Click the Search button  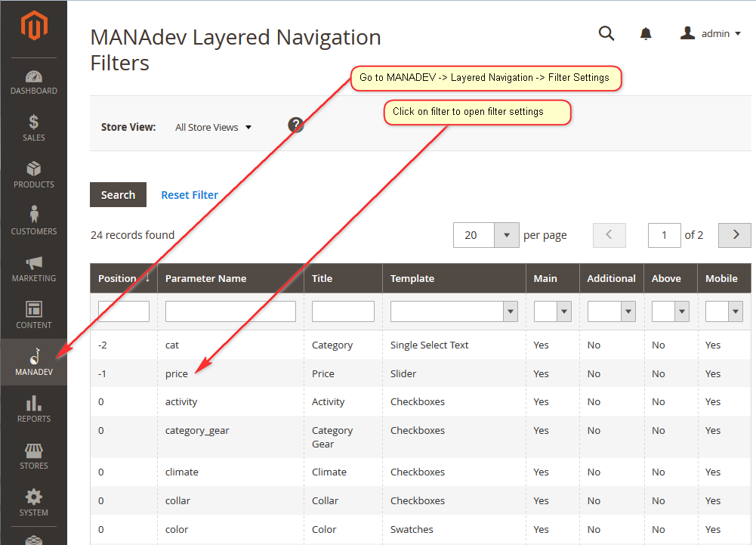pos(118,194)
